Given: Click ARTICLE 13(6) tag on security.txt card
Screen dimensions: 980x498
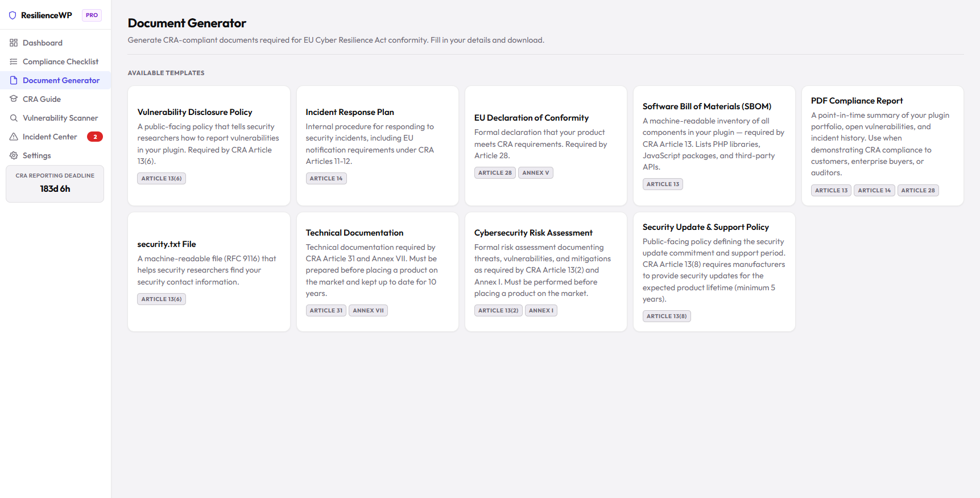Looking at the screenshot, I should tap(162, 299).
